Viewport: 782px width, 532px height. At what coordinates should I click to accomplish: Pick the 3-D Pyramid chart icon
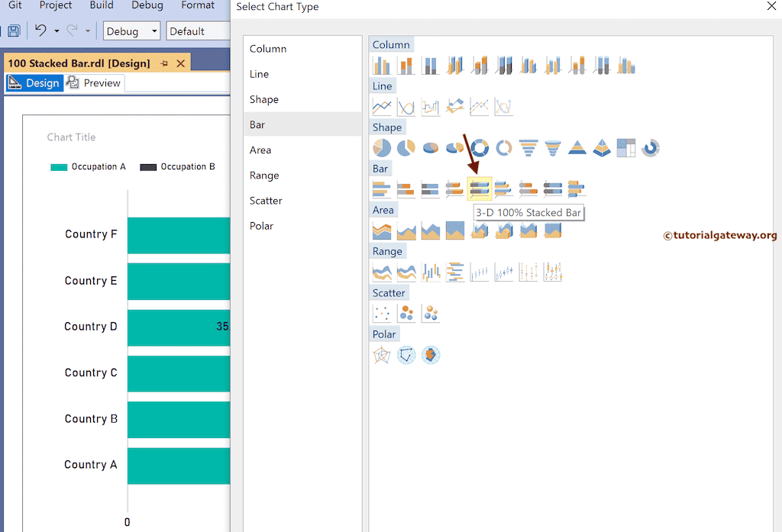602,148
